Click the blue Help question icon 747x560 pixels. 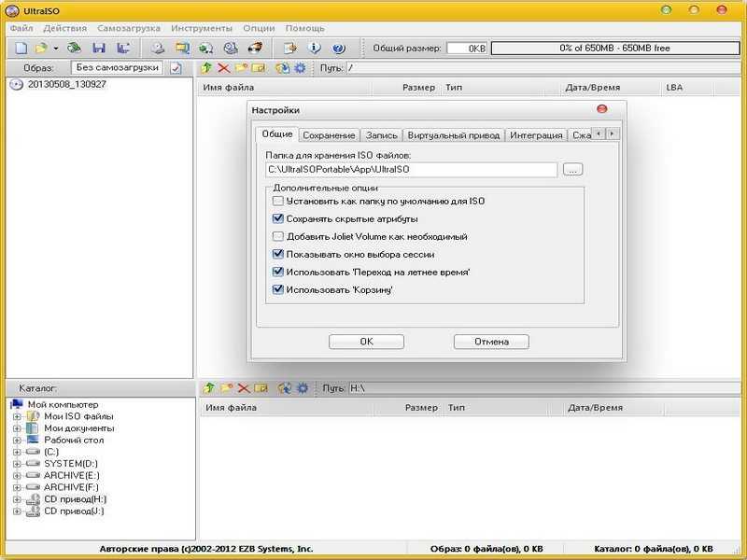click(339, 49)
